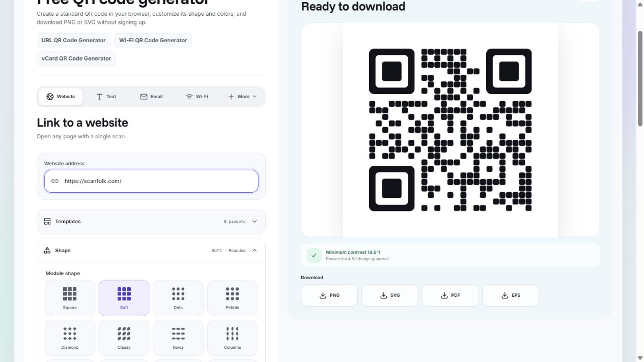Pick the Classy module shape
The width and height of the screenshot is (644, 362).
124,338
